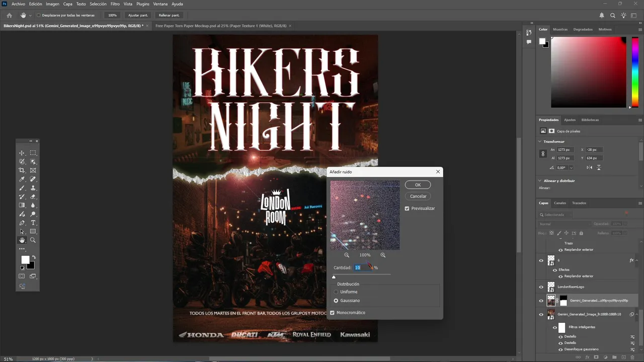Image resolution: width=644 pixels, height=362 pixels.
Task: Open the Color panel options menu
Action: click(640, 29)
